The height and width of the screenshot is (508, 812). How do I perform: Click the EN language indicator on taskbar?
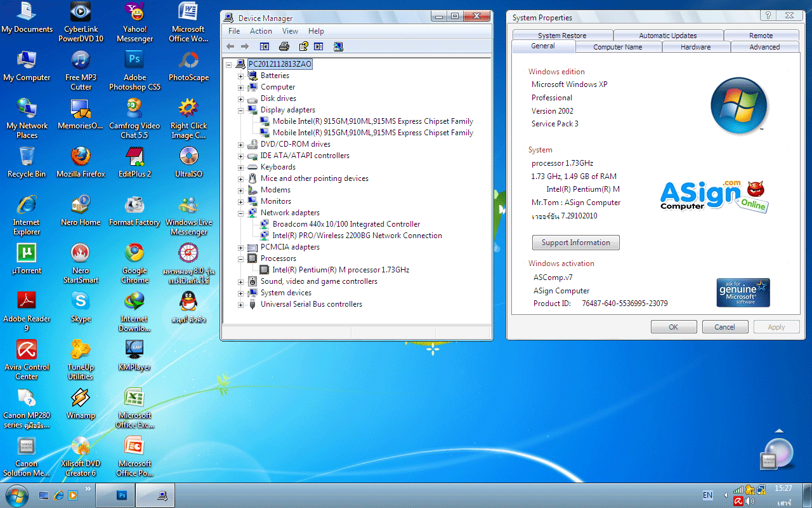tap(707, 495)
